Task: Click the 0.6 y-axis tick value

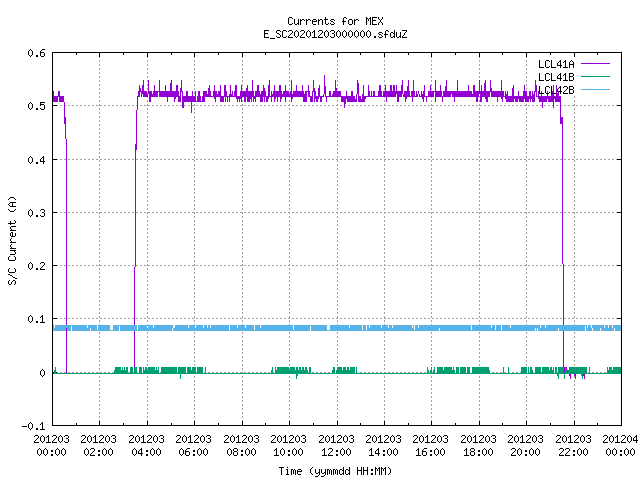Action: tap(36, 53)
